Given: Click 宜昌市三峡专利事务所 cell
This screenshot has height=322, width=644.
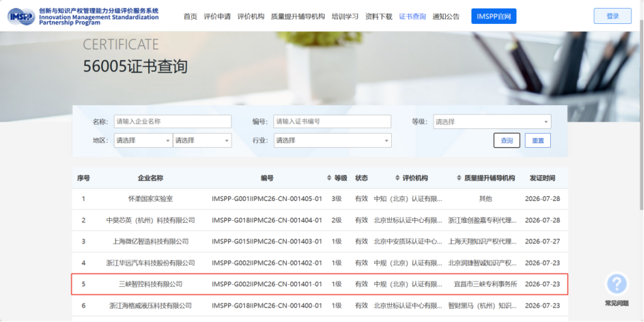Looking at the screenshot, I should coord(486,284).
